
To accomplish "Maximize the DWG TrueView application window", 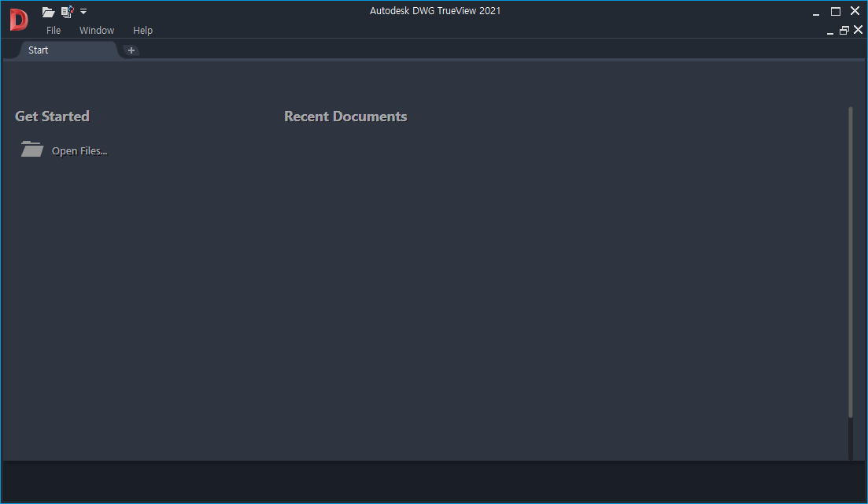I will pyautogui.click(x=836, y=11).
